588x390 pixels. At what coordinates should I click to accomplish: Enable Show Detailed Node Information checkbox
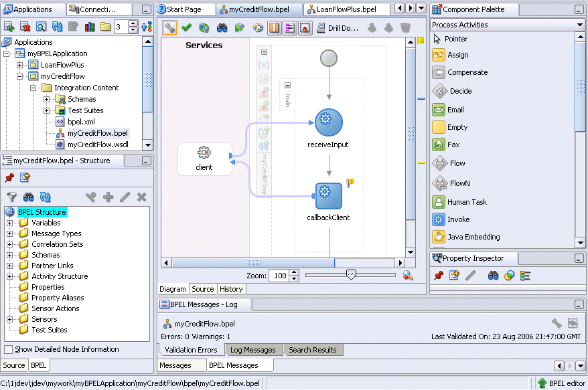(x=9, y=349)
